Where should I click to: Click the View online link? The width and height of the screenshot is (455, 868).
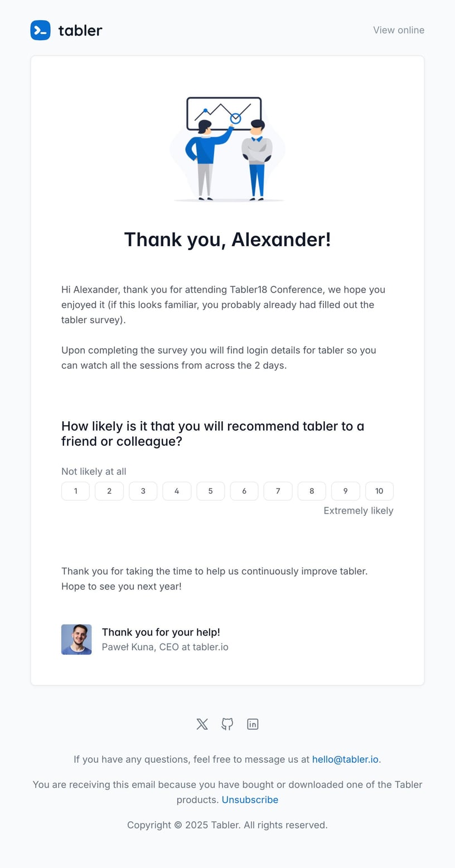tap(399, 30)
